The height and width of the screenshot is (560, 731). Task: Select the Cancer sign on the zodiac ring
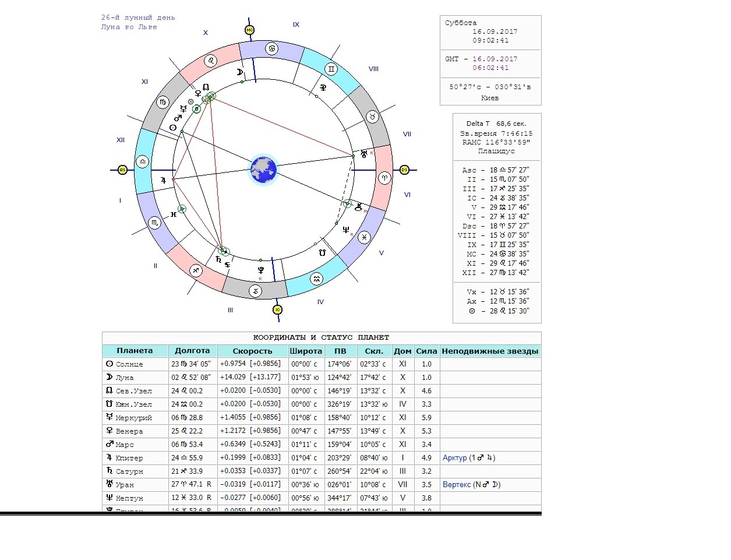point(271,48)
